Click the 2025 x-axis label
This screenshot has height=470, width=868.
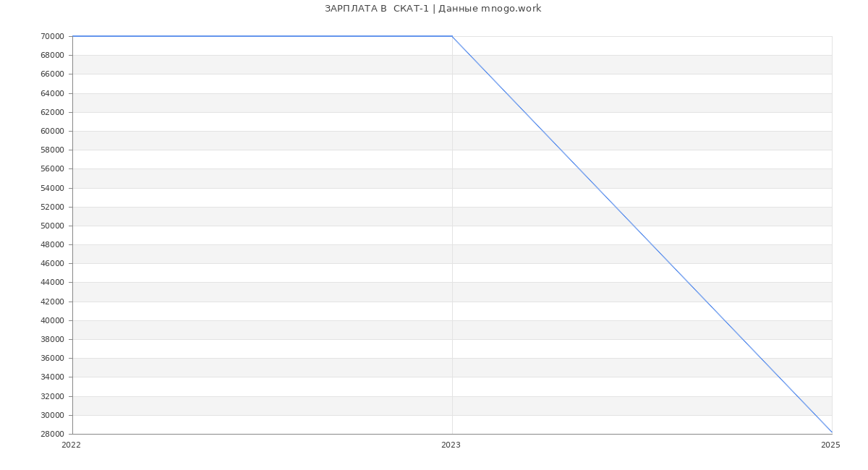point(830,445)
